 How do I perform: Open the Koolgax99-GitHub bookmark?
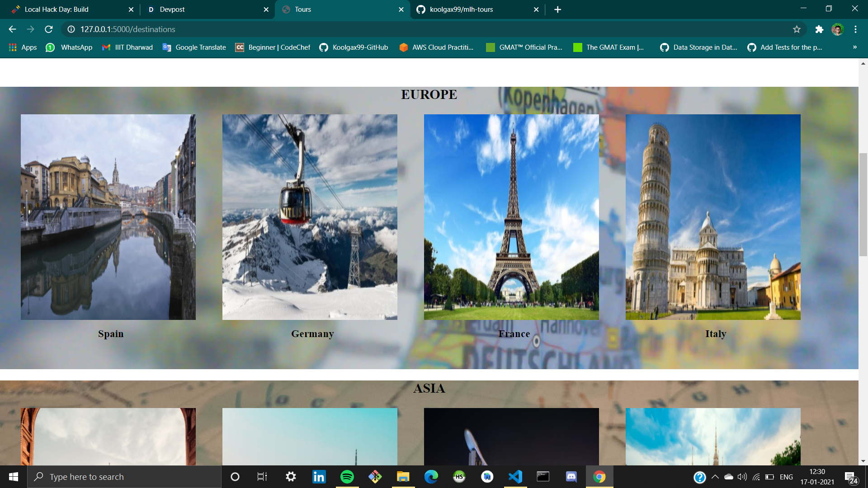tap(354, 47)
